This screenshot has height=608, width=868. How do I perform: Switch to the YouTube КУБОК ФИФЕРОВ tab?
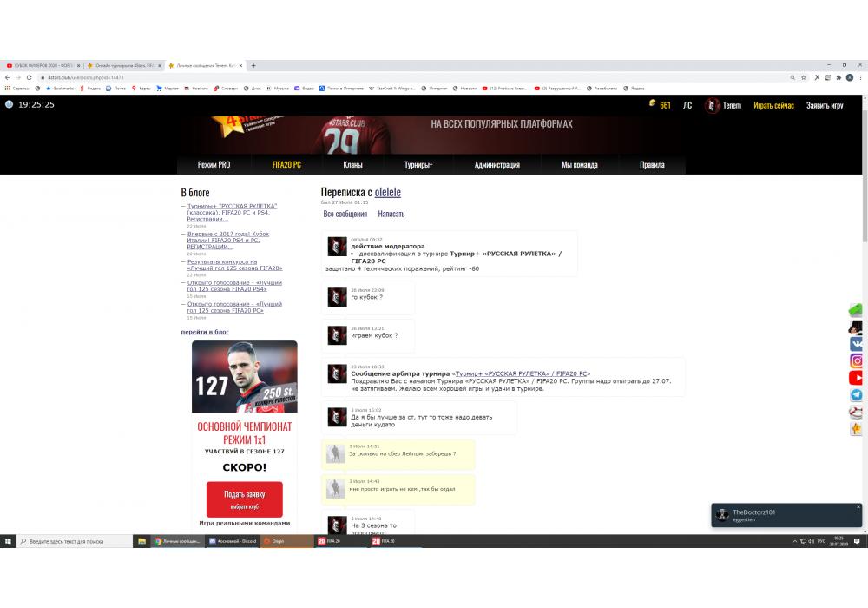point(43,65)
